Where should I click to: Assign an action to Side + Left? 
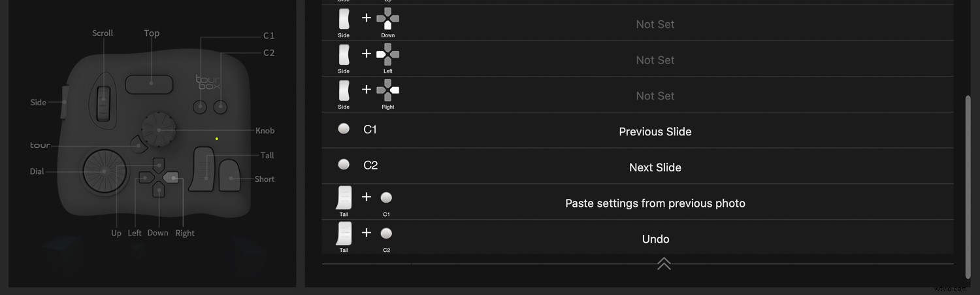click(x=655, y=60)
